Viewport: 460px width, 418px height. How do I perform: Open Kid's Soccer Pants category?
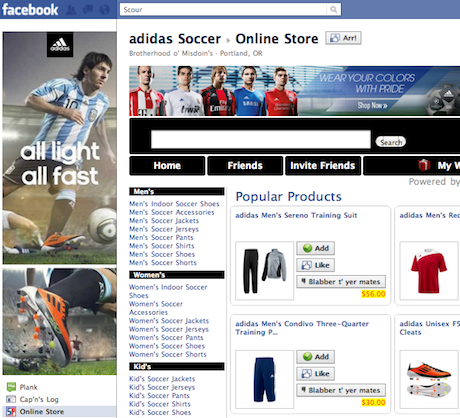pyautogui.click(x=159, y=396)
